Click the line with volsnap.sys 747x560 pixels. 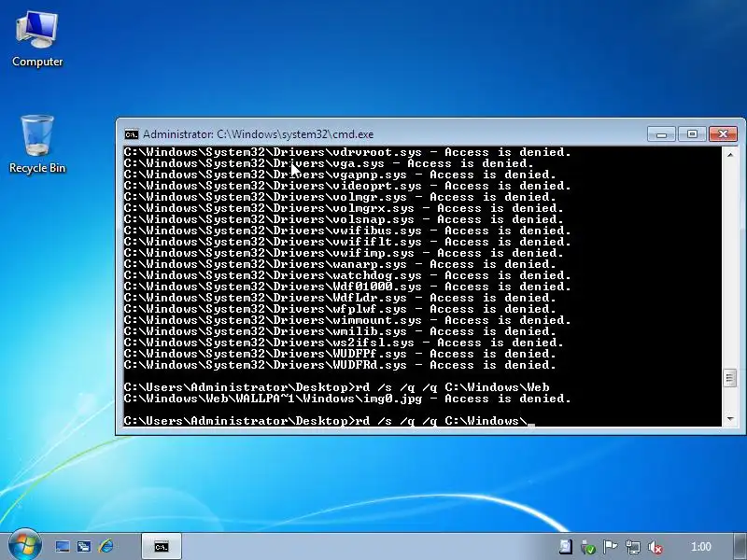[344, 219]
